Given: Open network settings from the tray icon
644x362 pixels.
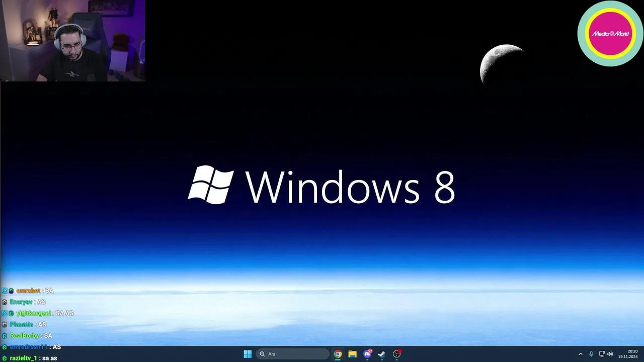Looking at the screenshot, I should (x=602, y=354).
